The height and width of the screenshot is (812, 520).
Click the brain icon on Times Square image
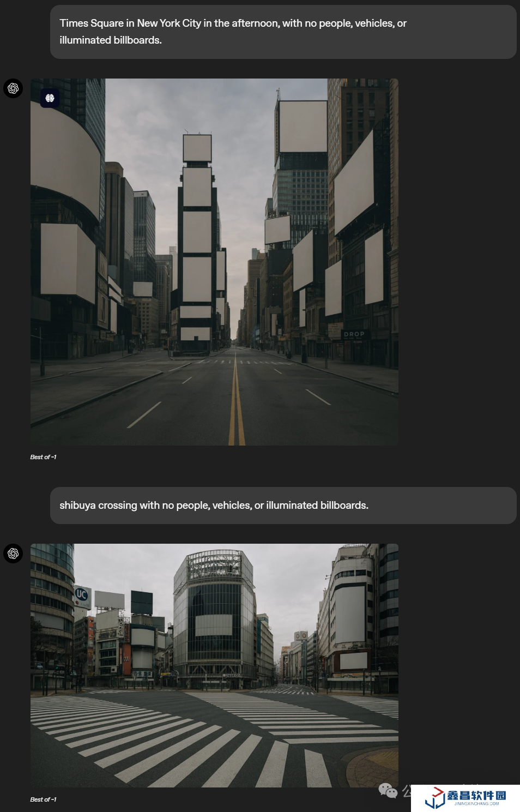click(x=50, y=98)
